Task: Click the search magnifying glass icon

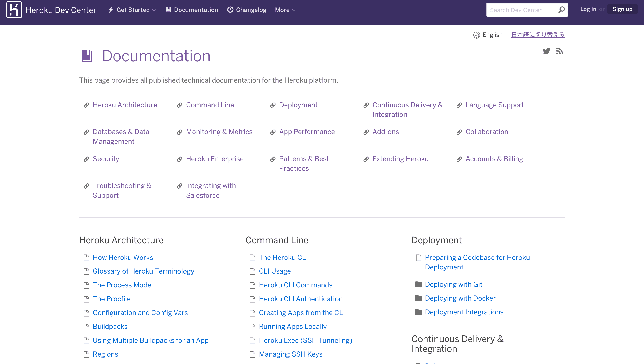Action: (562, 10)
